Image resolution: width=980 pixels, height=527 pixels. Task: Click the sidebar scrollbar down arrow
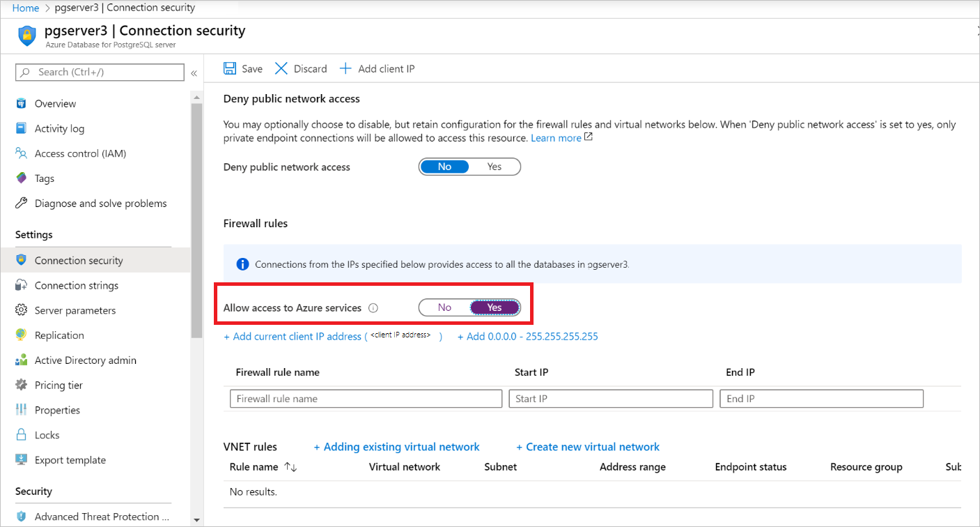pos(196,520)
